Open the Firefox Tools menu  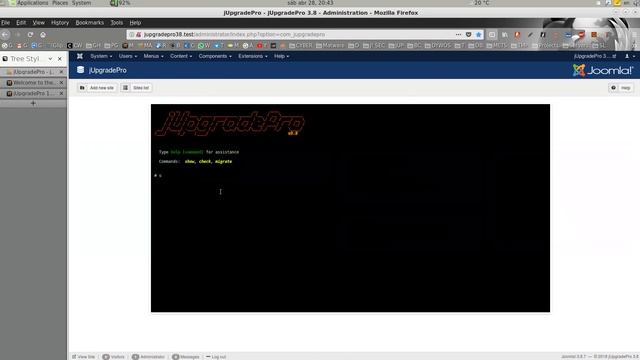click(x=116, y=23)
